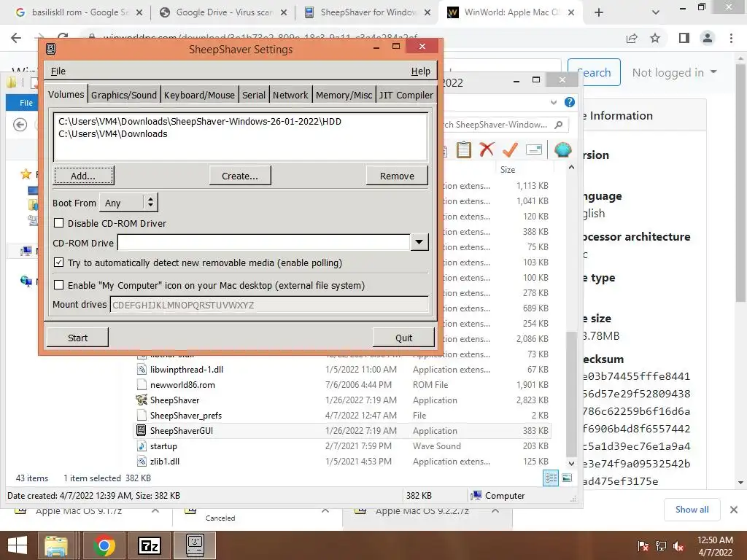Viewport: 747px width, 560px height.
Task: Select the SheepShaver application icon
Action: click(142, 400)
